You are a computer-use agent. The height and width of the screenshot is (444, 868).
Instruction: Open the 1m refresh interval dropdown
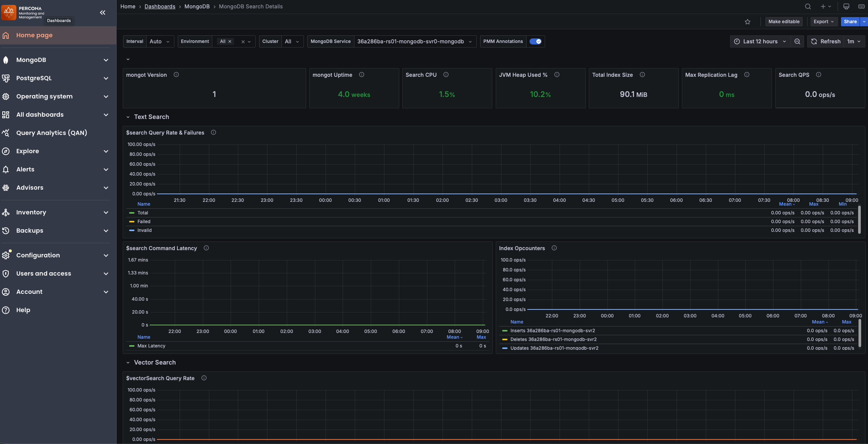pyautogui.click(x=854, y=41)
